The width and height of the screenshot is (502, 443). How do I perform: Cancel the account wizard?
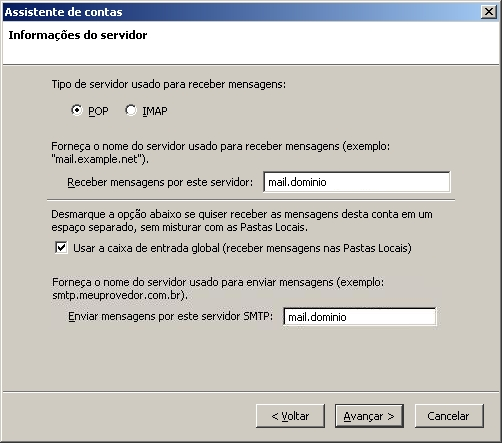[449, 416]
